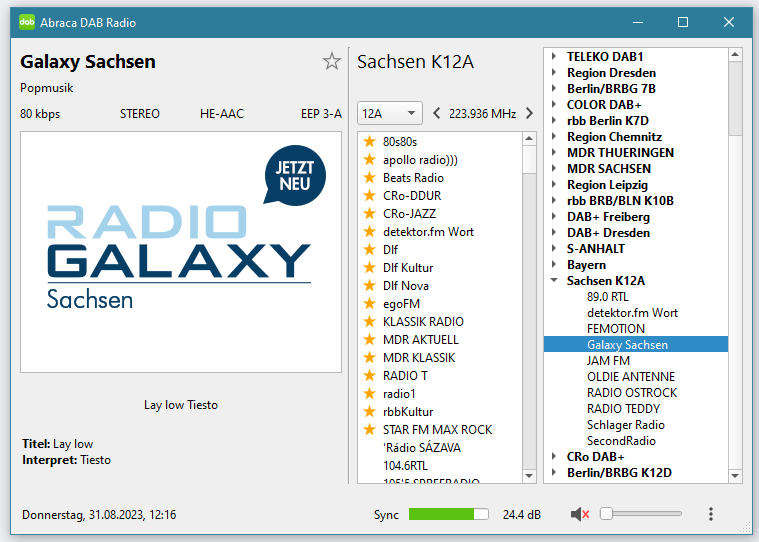
Task: Select RADIO TEDDY in the ensemble tree
Action: click(x=623, y=409)
